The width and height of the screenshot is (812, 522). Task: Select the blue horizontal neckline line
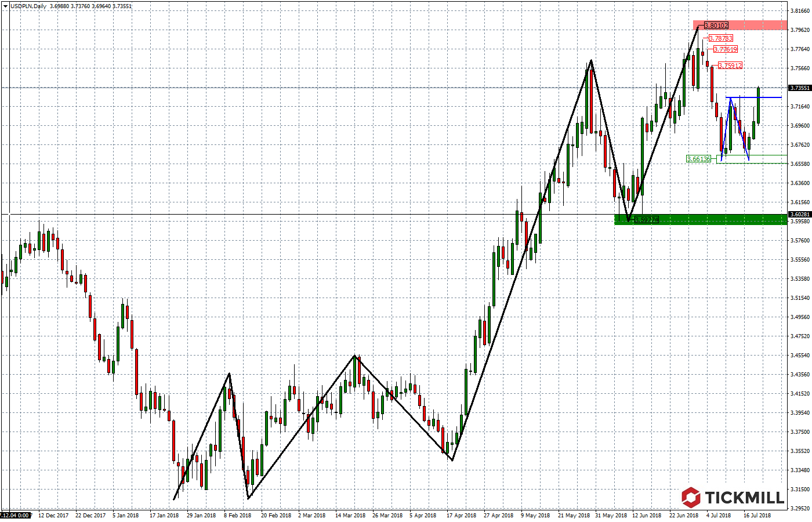(753, 97)
